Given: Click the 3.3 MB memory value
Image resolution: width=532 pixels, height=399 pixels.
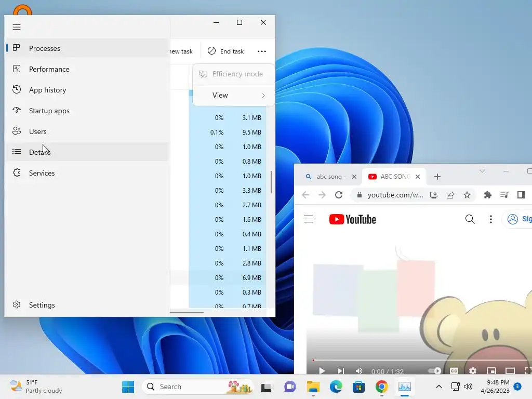Looking at the screenshot, I should [251, 191].
